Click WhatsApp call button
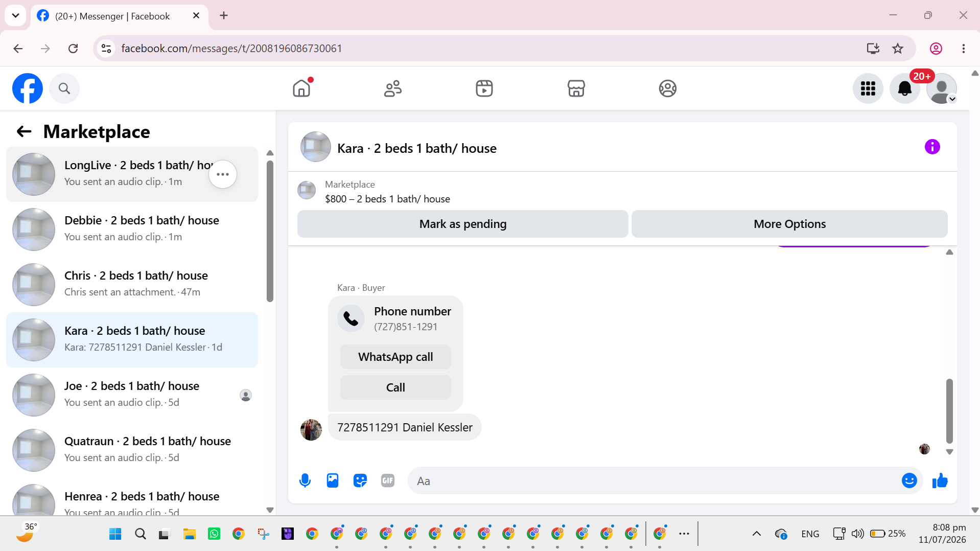The height and width of the screenshot is (551, 980). tap(395, 357)
